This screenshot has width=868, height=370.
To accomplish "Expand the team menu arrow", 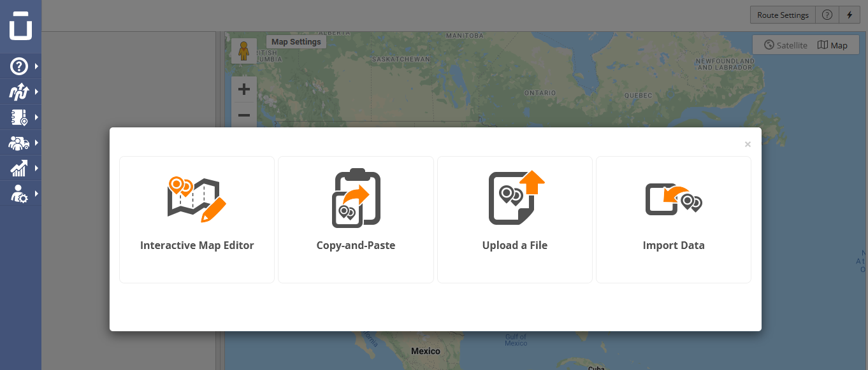I will point(37,143).
